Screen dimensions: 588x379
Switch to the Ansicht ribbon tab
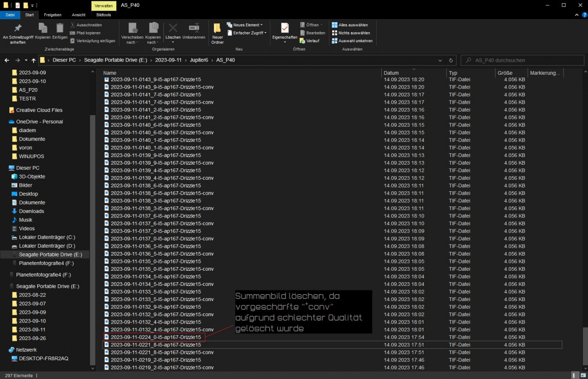(79, 15)
